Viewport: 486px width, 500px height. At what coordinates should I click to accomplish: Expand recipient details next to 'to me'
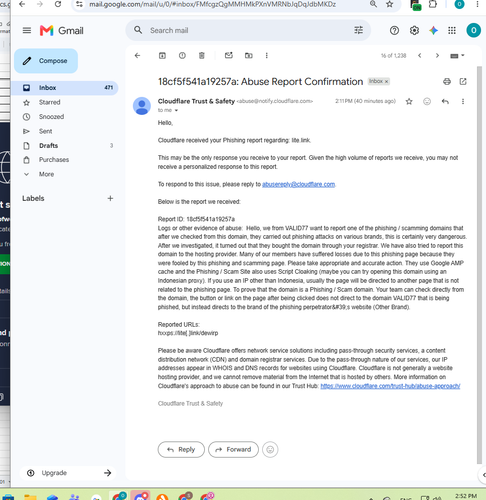pos(176,110)
